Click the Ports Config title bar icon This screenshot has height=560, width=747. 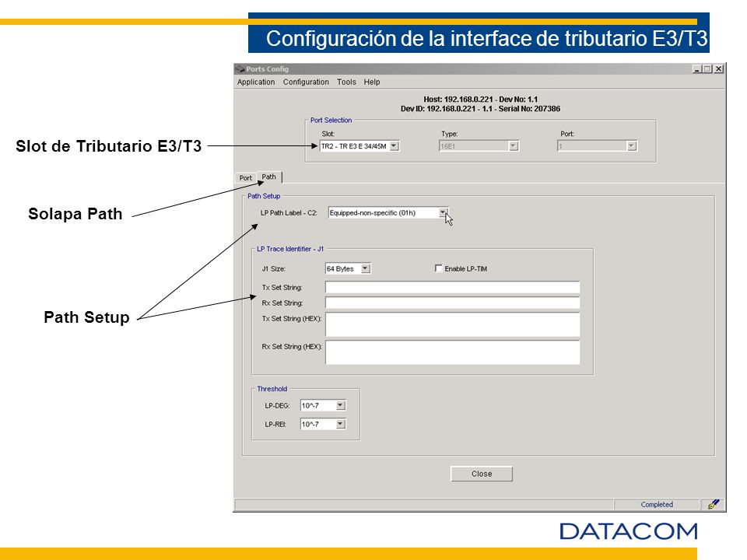coord(240,69)
